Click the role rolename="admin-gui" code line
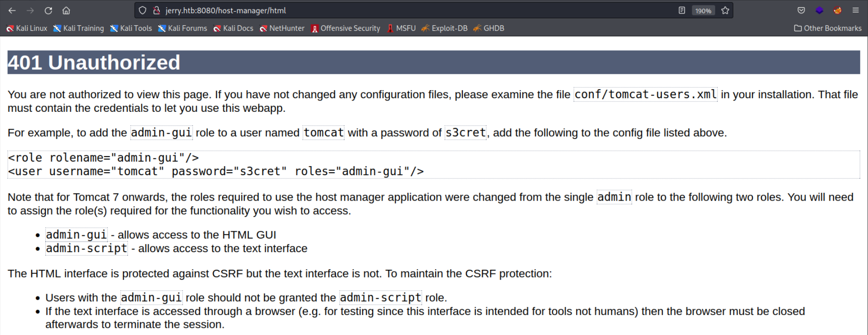 point(103,158)
